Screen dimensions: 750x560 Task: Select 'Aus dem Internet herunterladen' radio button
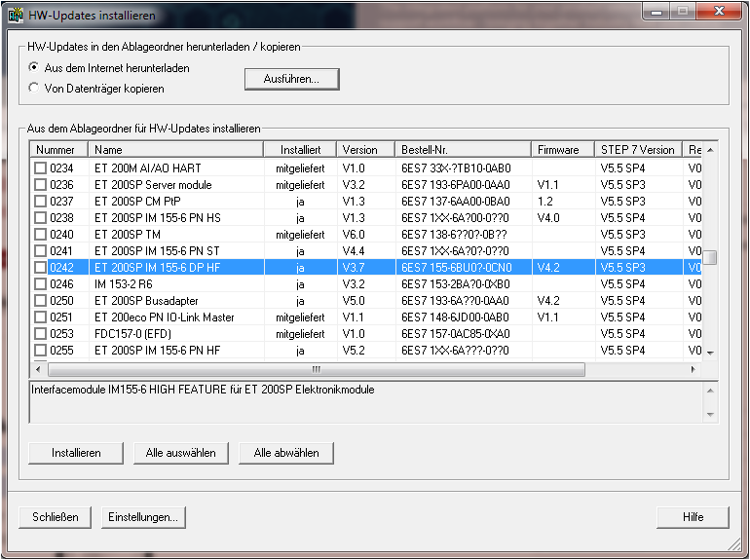[33, 67]
